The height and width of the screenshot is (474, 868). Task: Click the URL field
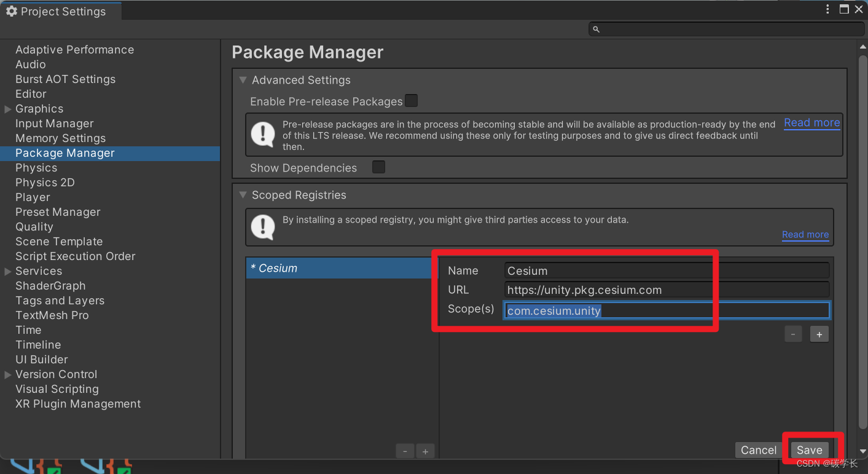pos(667,290)
